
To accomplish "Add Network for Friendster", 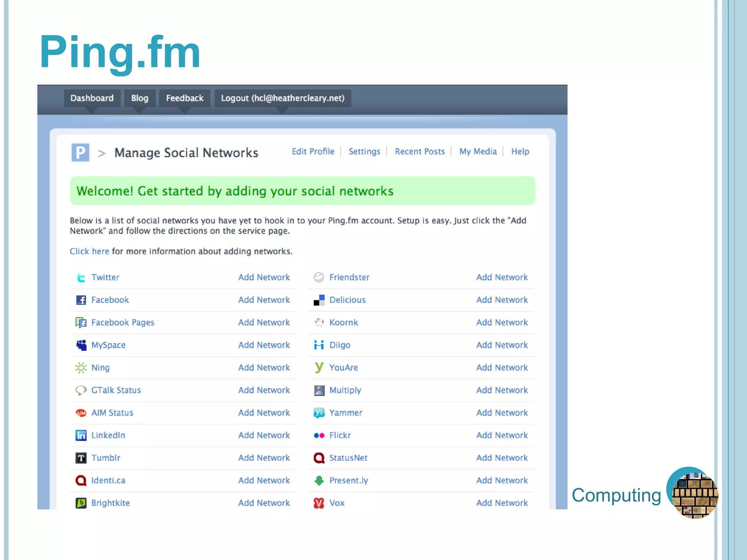I will tap(502, 277).
